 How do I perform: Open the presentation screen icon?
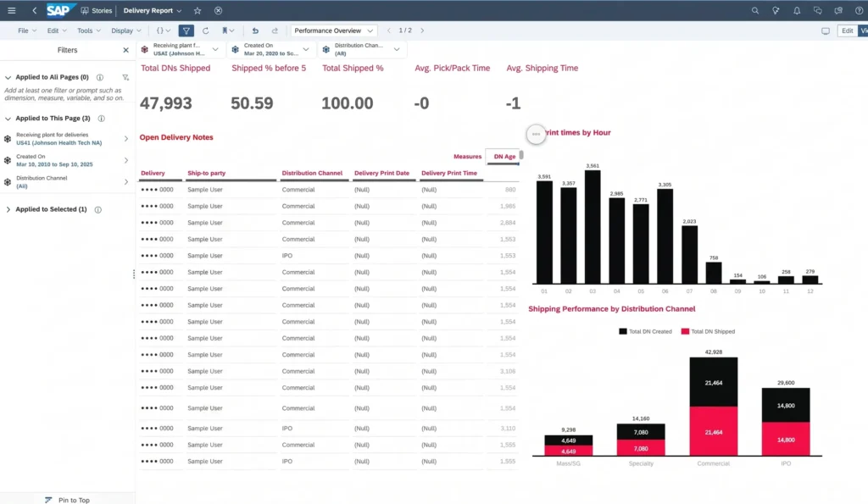pyautogui.click(x=826, y=31)
